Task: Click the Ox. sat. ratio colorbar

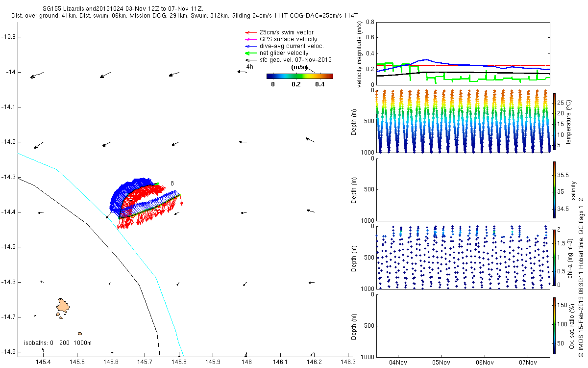Action: pyautogui.click(x=555, y=326)
